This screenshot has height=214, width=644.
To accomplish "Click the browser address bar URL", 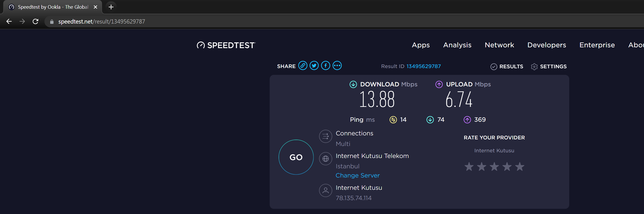I will pos(102,21).
